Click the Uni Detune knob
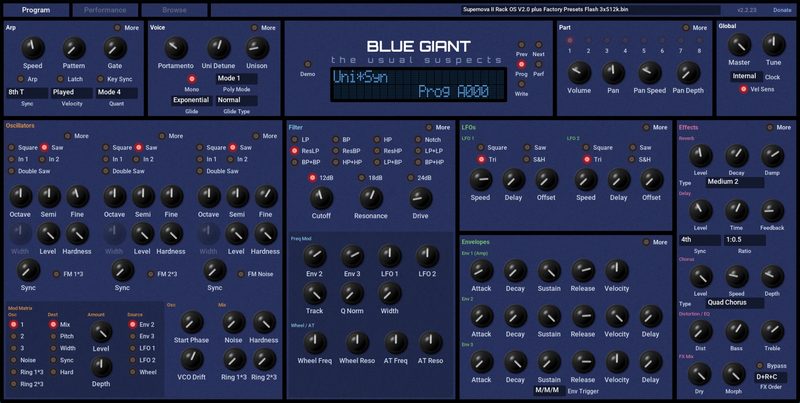The width and height of the screenshot is (800, 403). coord(218,48)
